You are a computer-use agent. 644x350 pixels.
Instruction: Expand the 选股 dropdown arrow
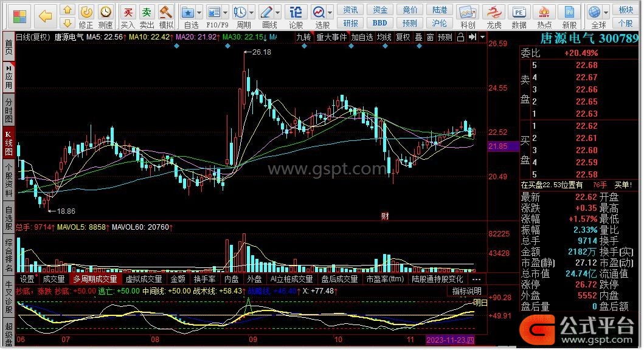[x=330, y=12]
